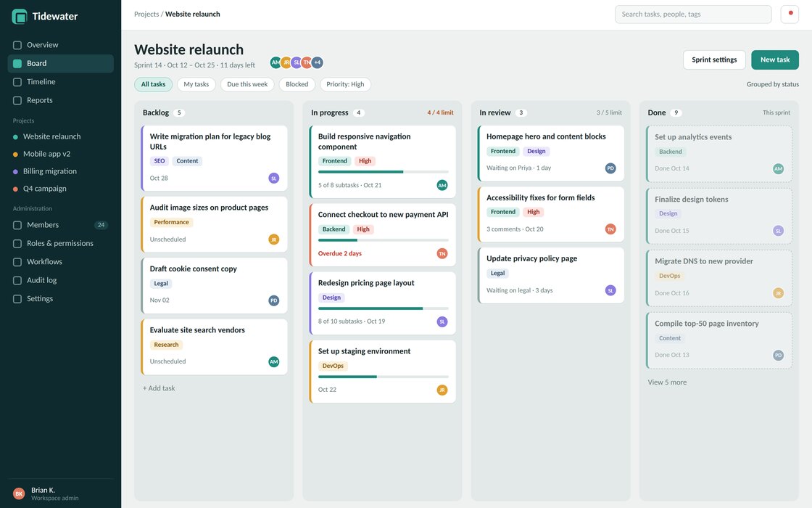Open the Migrate DNS to new provider card
Viewport: 812px width, 508px height.
[x=718, y=279]
